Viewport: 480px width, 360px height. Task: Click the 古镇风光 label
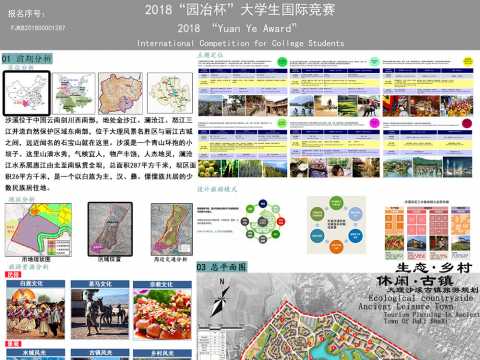(x=100, y=352)
